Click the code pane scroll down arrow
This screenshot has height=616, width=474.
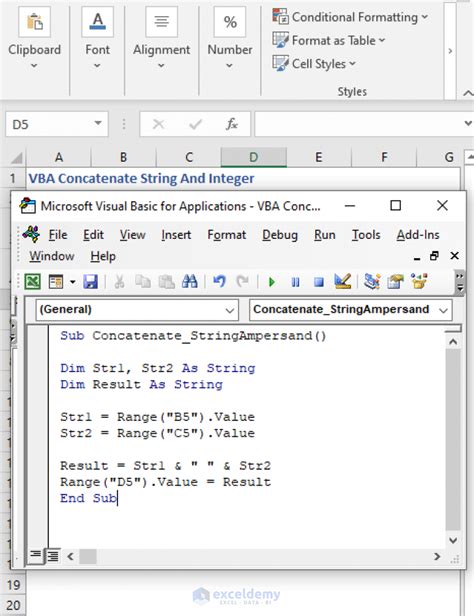click(453, 540)
